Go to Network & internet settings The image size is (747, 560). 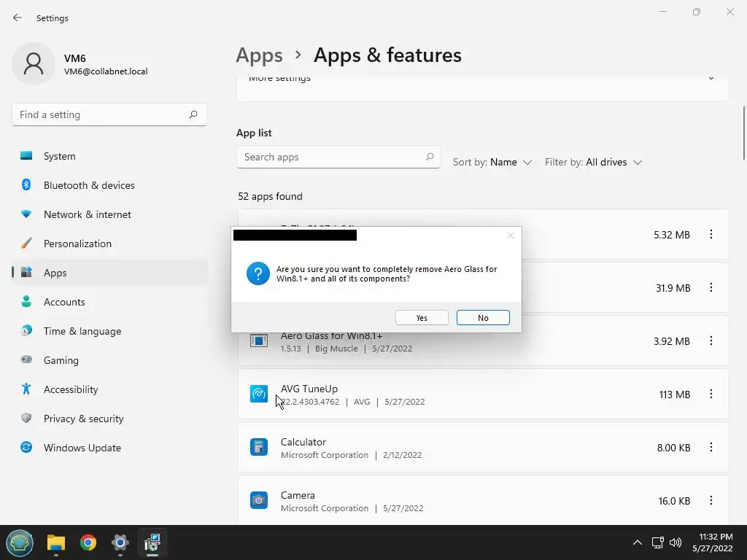tap(109, 214)
